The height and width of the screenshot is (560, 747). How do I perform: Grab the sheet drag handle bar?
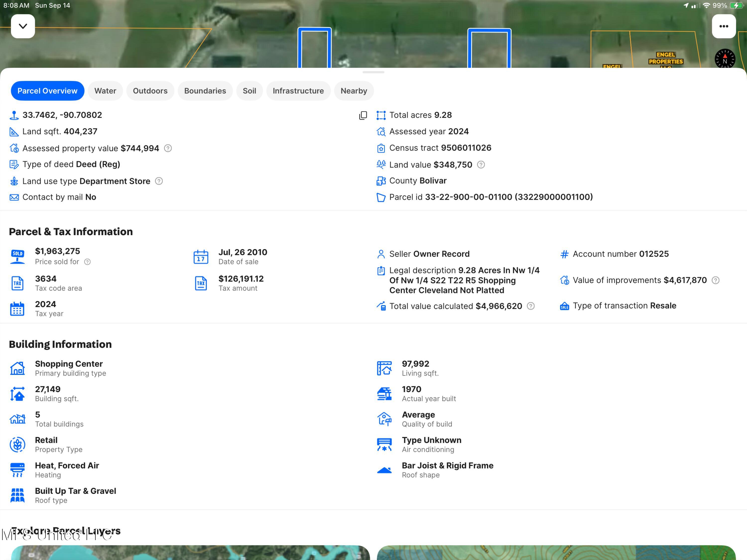(x=373, y=72)
